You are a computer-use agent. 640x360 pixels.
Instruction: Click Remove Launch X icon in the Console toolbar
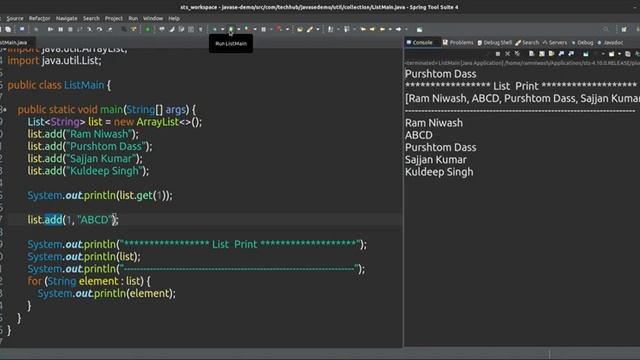(x=507, y=54)
